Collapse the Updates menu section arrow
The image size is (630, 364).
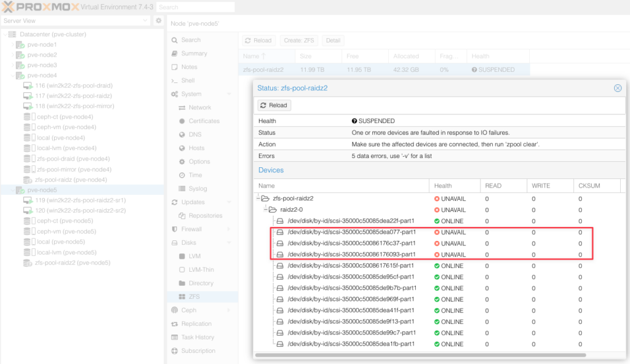click(x=229, y=202)
